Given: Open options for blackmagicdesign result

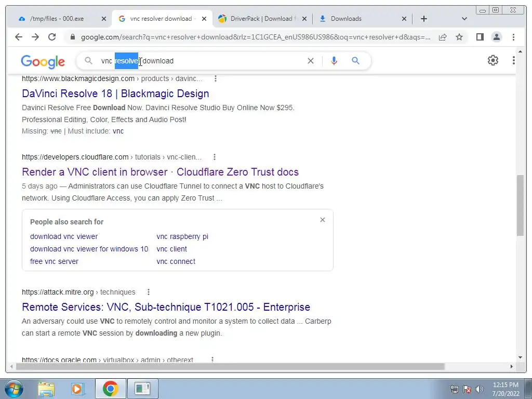Looking at the screenshot, I should coord(216,79).
